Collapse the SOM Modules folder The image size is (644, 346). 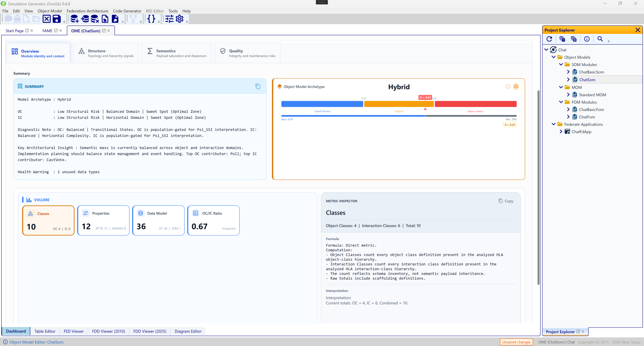(561, 64)
